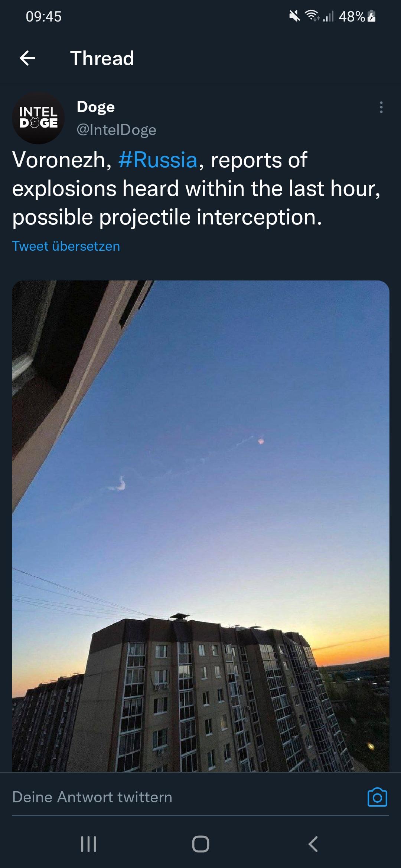The height and width of the screenshot is (868, 401).
Task: Go back using the arrow beside Thread
Action: point(27,58)
